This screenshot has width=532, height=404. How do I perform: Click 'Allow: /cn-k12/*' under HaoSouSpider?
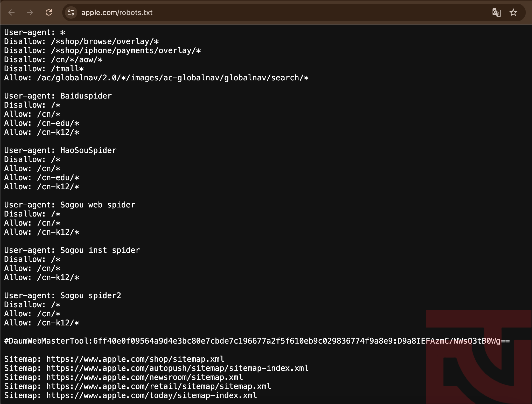click(x=42, y=187)
